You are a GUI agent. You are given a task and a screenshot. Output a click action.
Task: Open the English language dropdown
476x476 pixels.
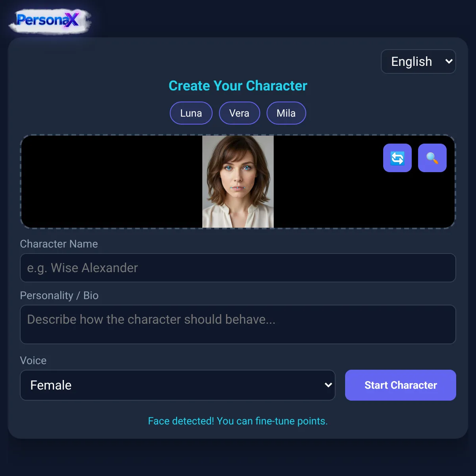click(418, 61)
